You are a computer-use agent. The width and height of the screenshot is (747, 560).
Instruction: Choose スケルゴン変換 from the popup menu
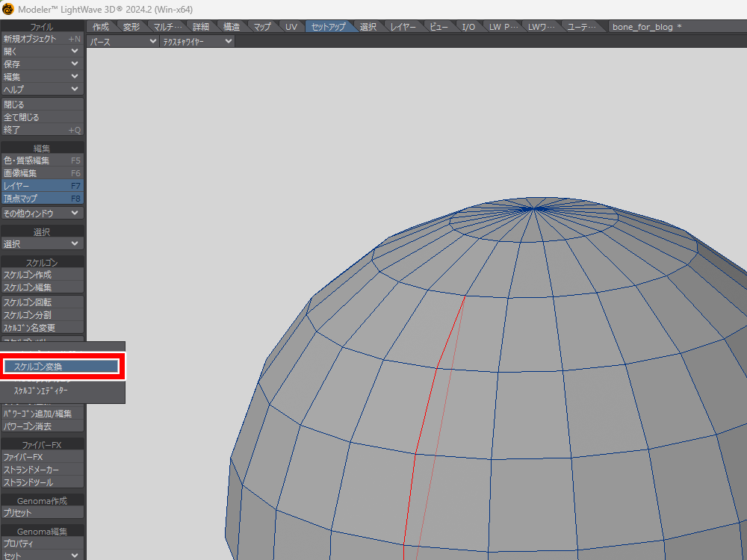tap(61, 367)
